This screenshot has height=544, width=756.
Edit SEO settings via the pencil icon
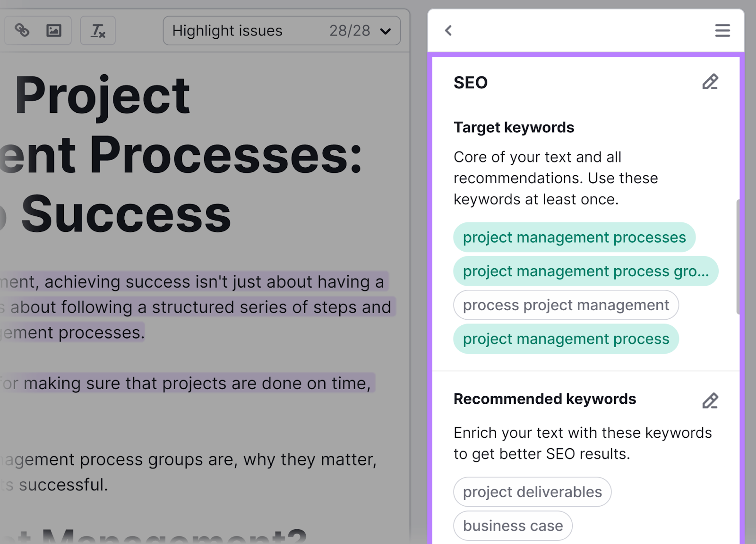point(711,82)
